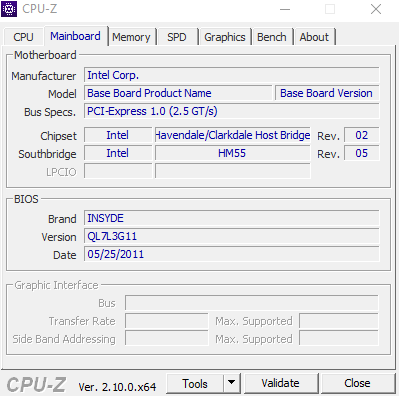Click the BIOS Brand 'INSYDE' field
The image size is (399, 396).
232,218
